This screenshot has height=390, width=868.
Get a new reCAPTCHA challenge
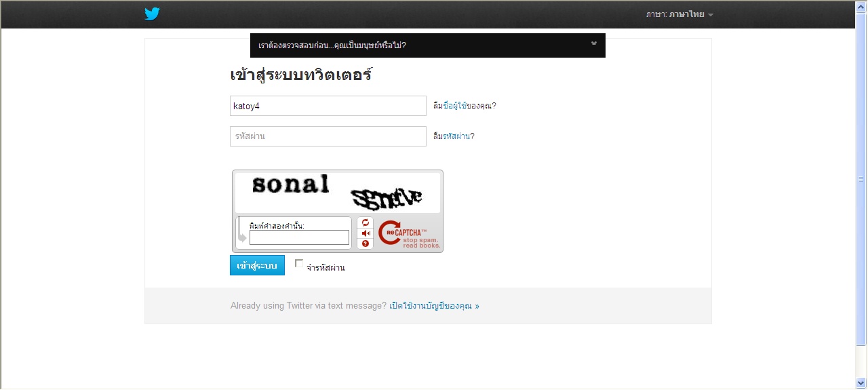coord(366,222)
